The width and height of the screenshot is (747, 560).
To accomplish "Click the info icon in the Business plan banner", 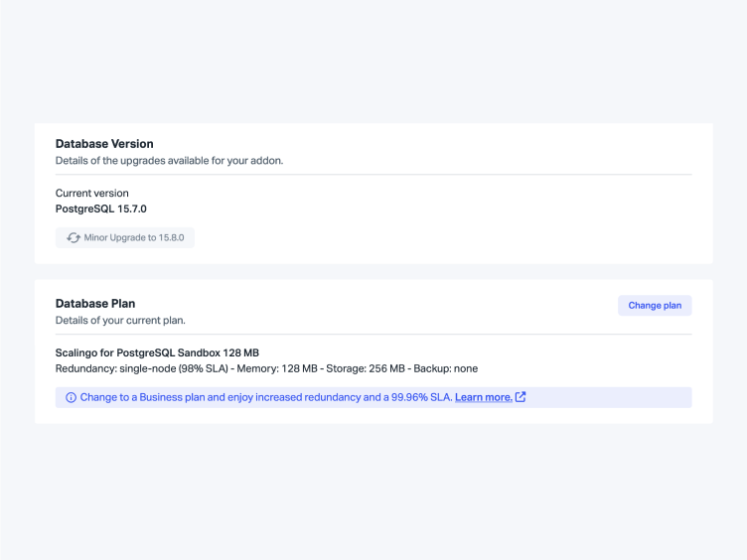I will point(71,397).
